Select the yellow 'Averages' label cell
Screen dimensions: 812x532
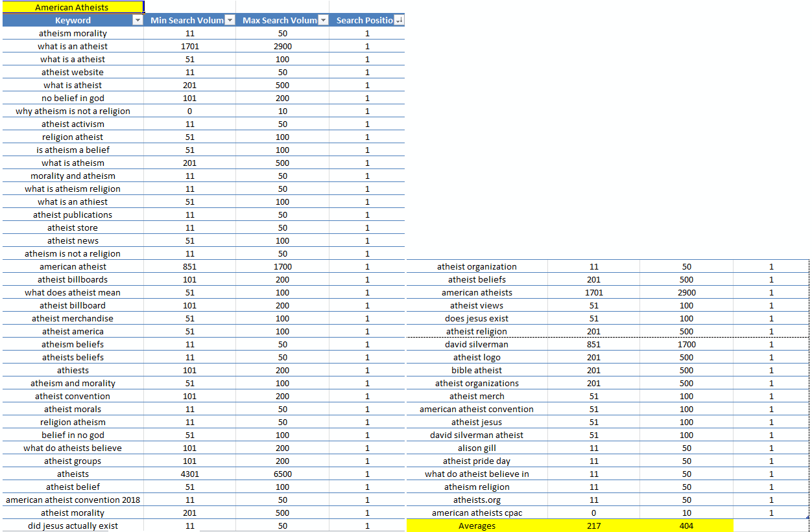click(477, 526)
